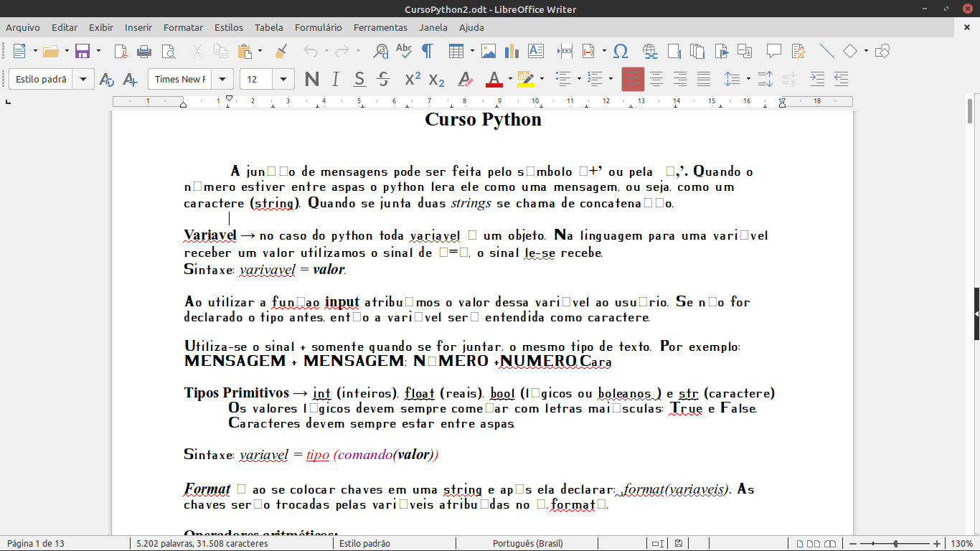
Task: Toggle subscript
Action: coord(436,79)
